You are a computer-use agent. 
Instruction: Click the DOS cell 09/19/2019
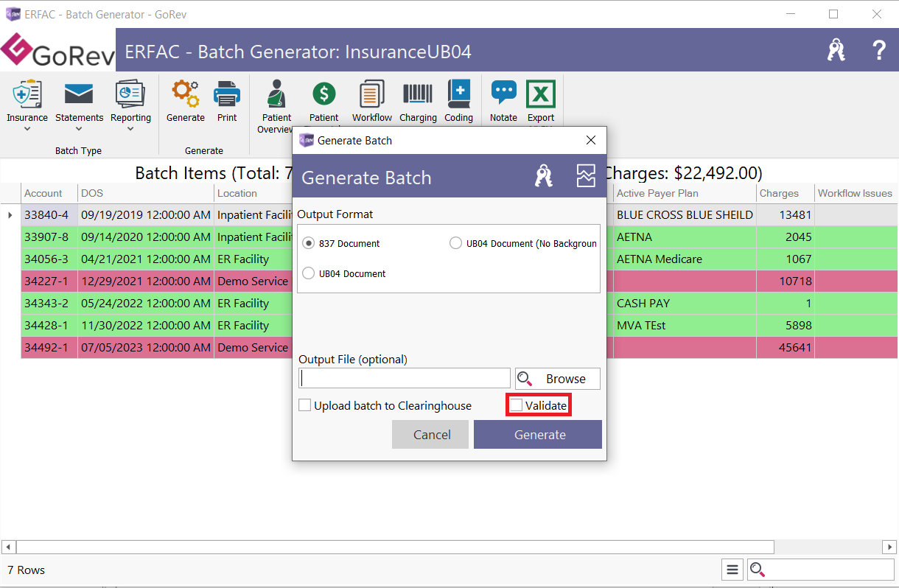(x=146, y=215)
